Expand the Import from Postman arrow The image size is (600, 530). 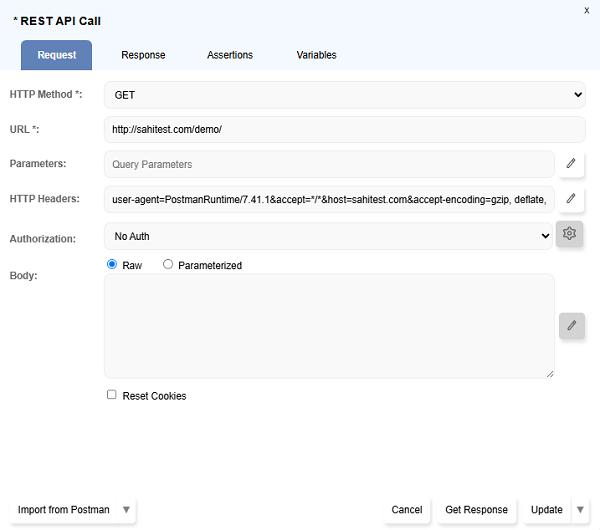(126, 510)
